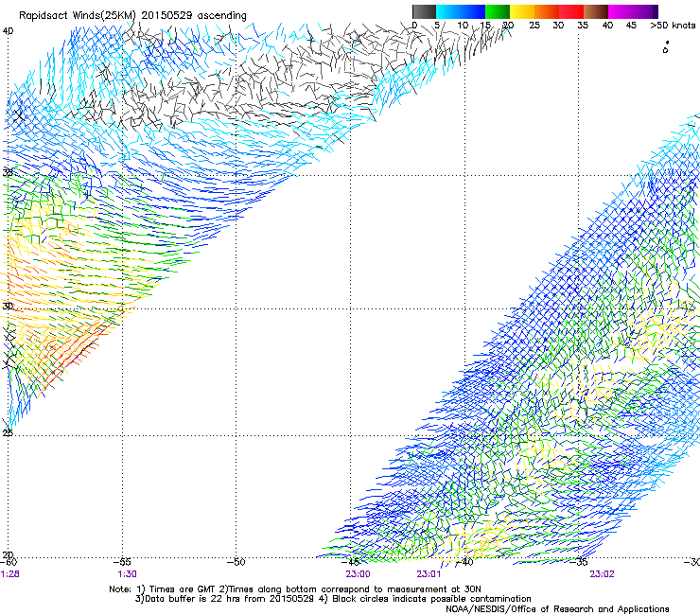This screenshot has width=700, height=615.
Task: Click the purple time stamp '23:02'
Action: click(x=602, y=574)
